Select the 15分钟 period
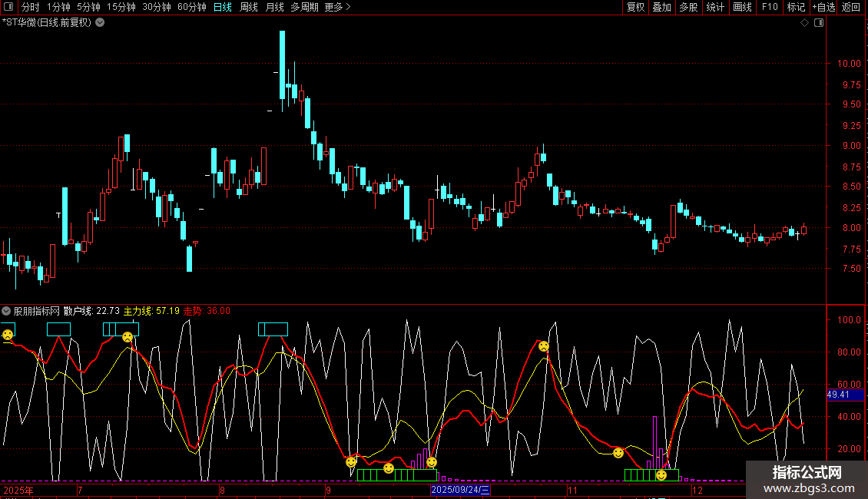 (121, 7)
